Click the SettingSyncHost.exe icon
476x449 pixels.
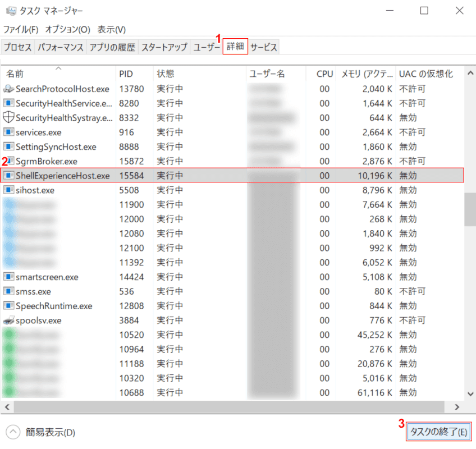pos(8,146)
